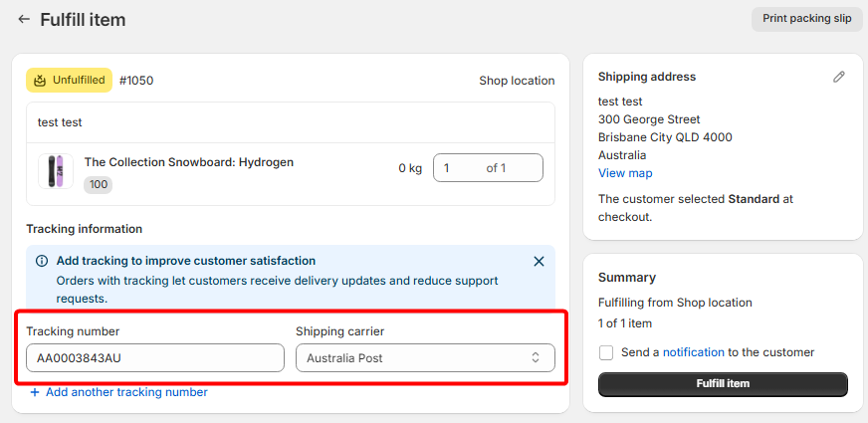Open the View map link
Image resolution: width=868 pixels, height=423 pixels.
625,173
